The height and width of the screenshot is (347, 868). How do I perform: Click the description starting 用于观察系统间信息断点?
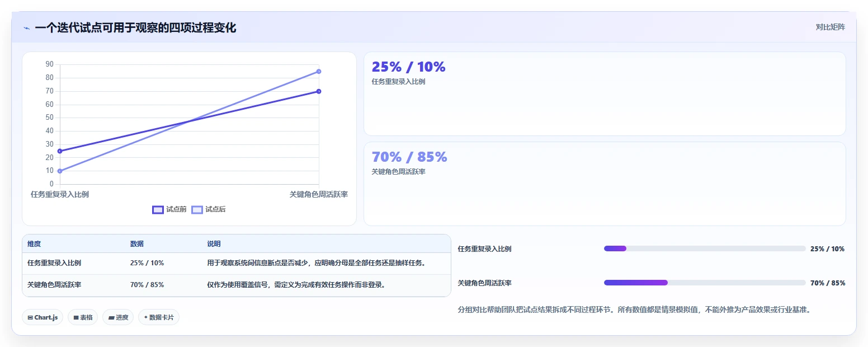(317, 263)
